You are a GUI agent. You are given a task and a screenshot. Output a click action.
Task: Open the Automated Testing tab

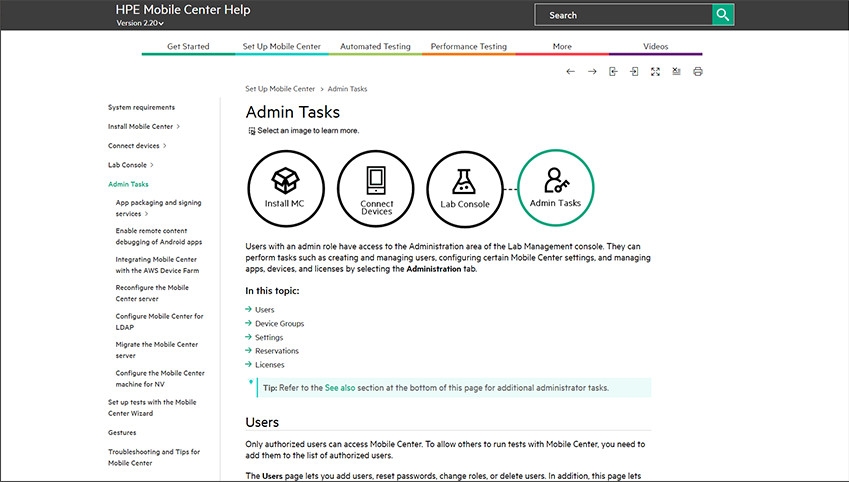click(x=375, y=47)
